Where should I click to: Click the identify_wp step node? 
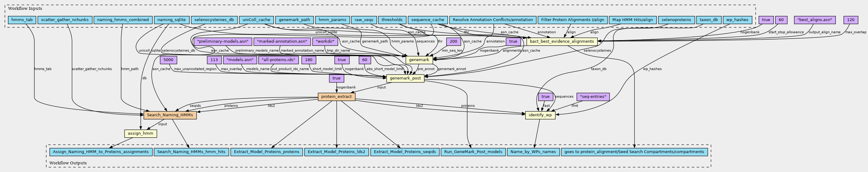click(x=540, y=116)
